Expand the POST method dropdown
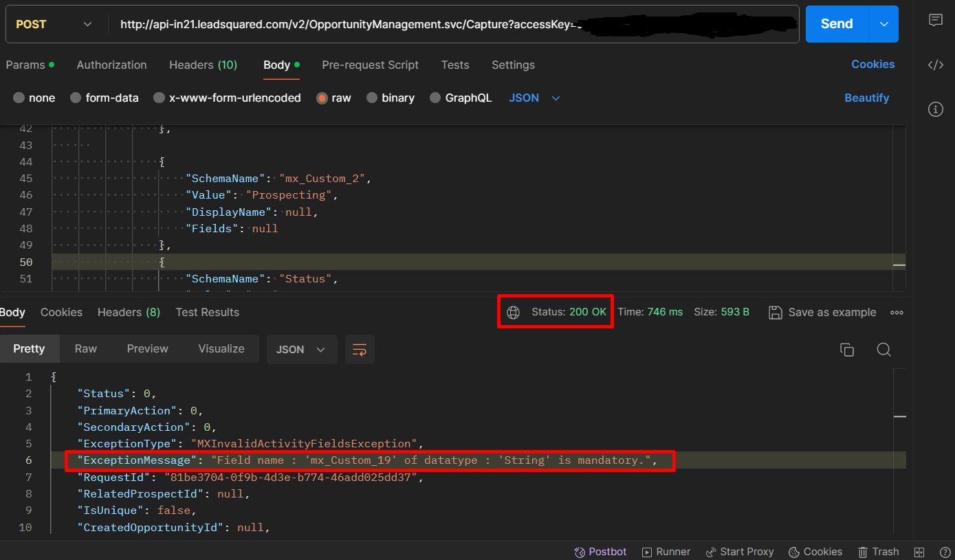This screenshot has height=560, width=955. coord(55,24)
